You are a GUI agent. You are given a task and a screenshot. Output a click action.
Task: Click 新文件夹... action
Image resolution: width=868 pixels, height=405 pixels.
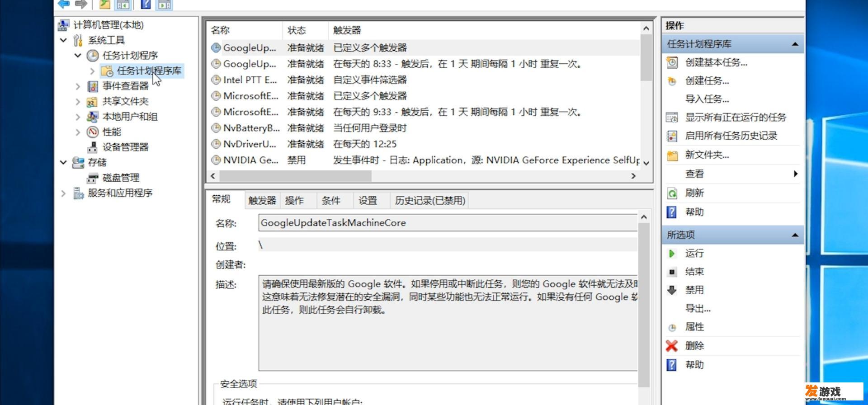click(707, 155)
